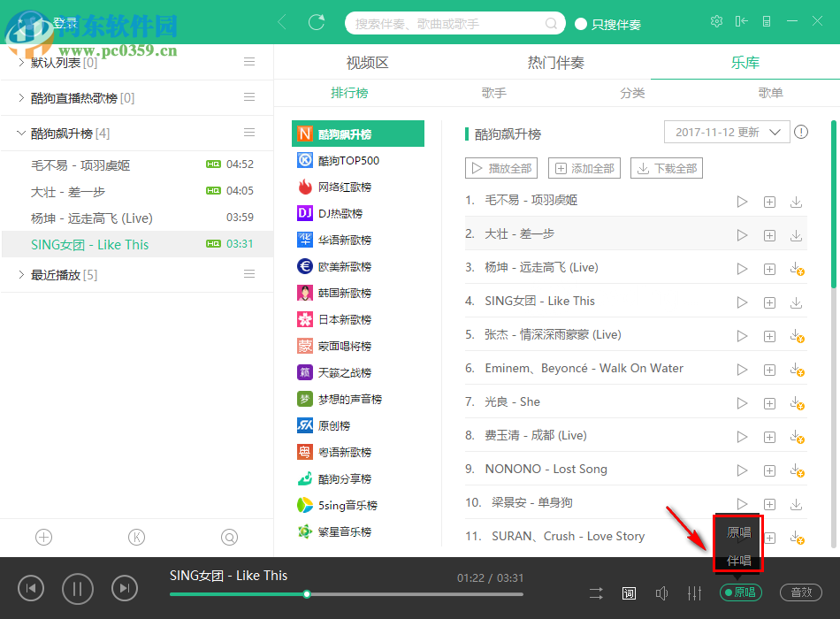Select the 歌手 sub-tab
The image size is (840, 619).
(494, 93)
